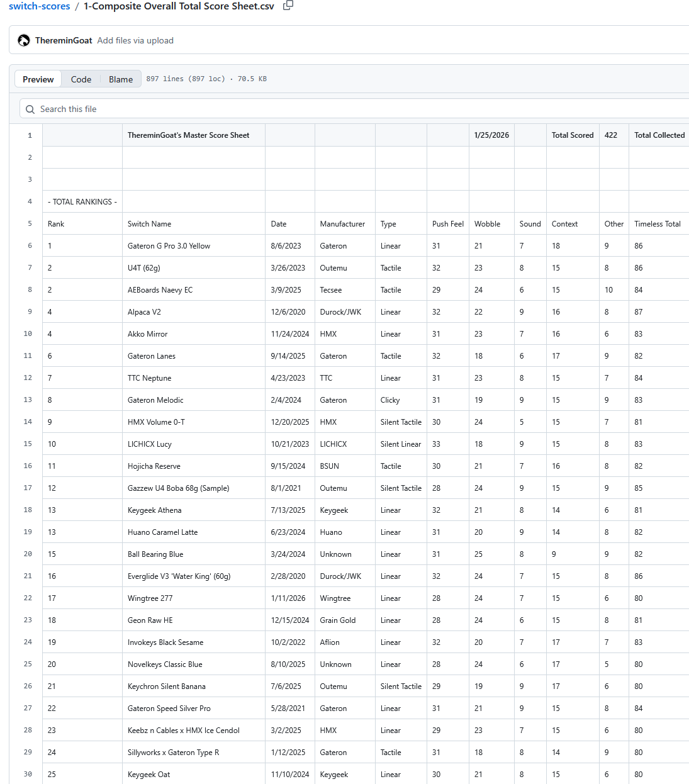This screenshot has width=689, height=784.
Task: Click 'Sillyworks x Gateron Type R' cell
Action: [194, 752]
